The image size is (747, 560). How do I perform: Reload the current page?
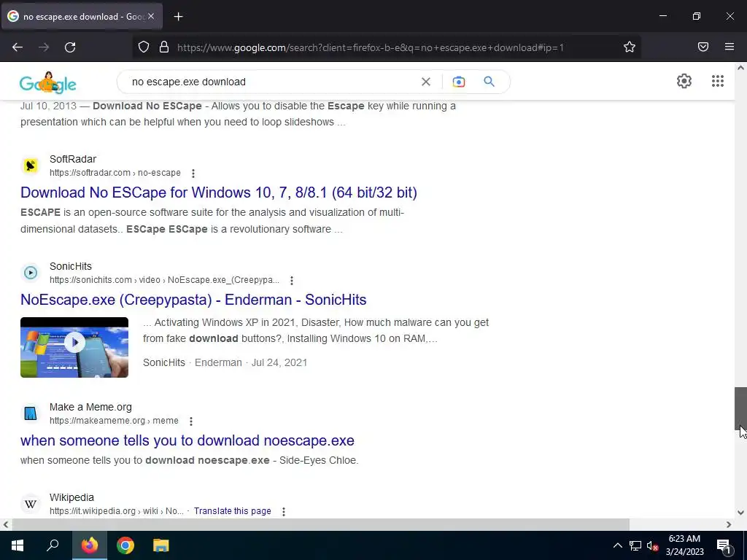70,47
